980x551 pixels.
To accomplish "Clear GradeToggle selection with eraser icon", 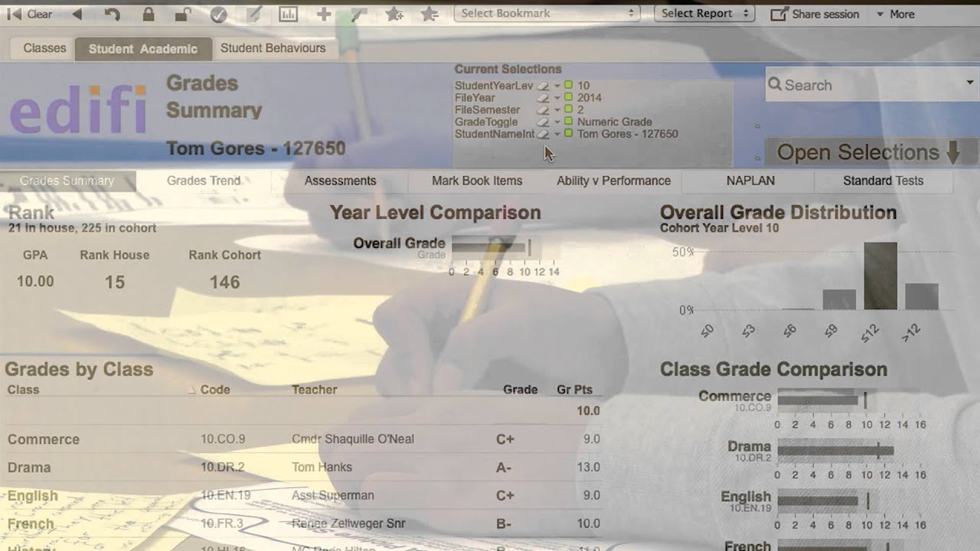I will (x=543, y=122).
